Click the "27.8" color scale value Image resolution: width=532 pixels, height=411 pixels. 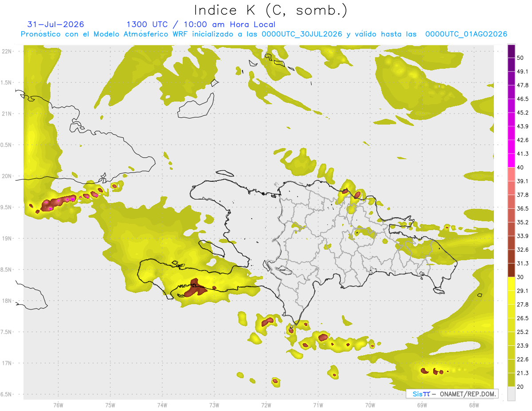(522, 305)
